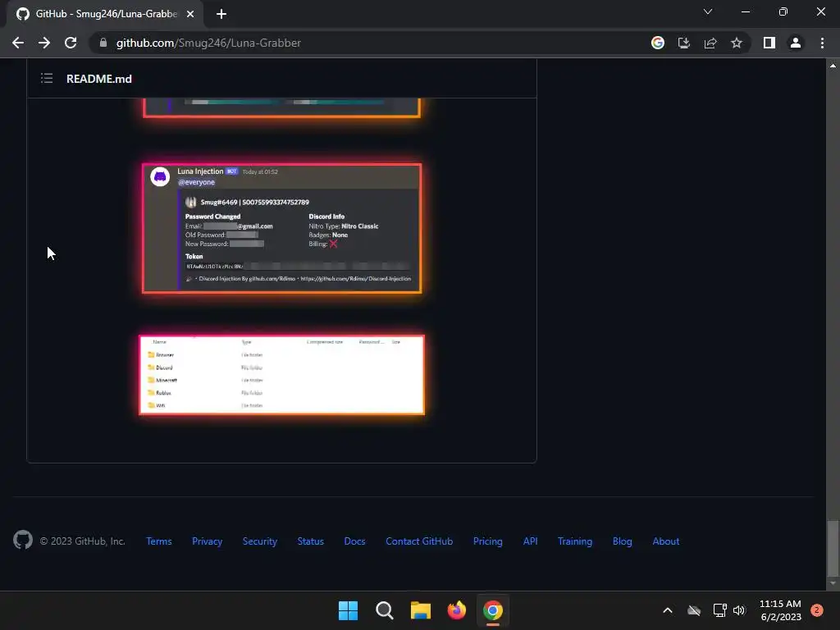Close the Luna-Grabber tab
Viewport: 840px width, 630px height.
[x=190, y=14]
